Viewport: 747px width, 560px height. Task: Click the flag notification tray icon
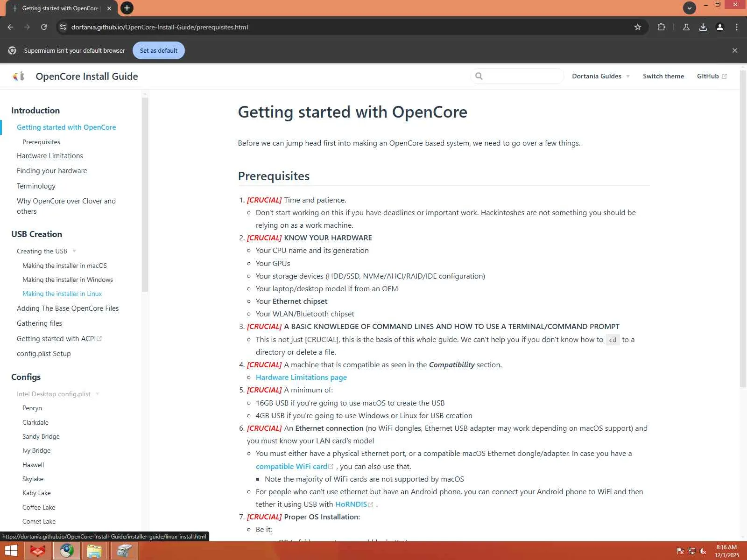[x=680, y=551]
